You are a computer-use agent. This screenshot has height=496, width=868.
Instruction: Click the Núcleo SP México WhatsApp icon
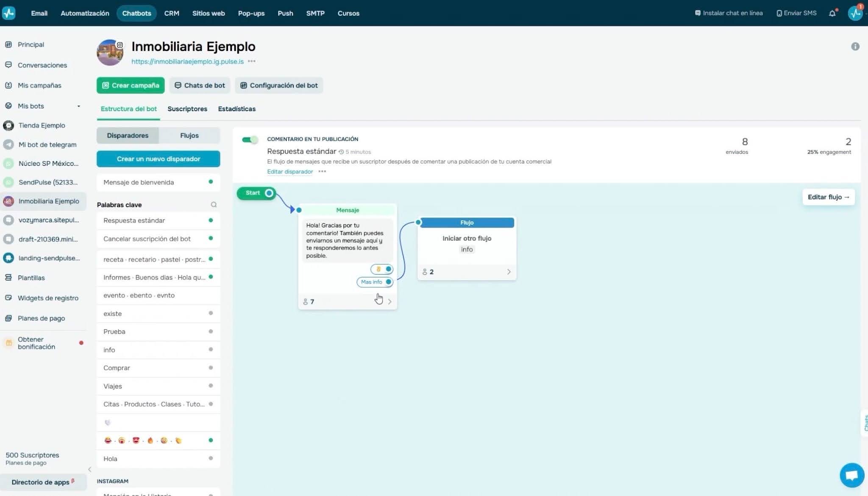(8, 164)
